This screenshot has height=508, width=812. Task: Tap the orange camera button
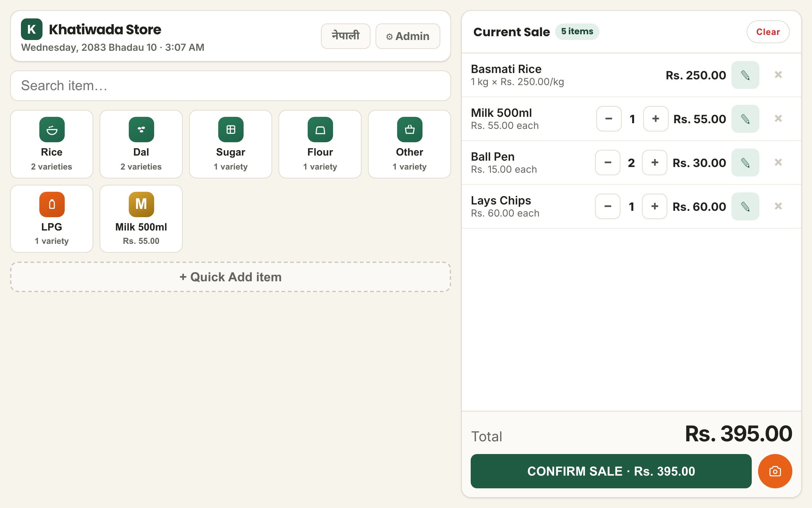[x=775, y=471]
